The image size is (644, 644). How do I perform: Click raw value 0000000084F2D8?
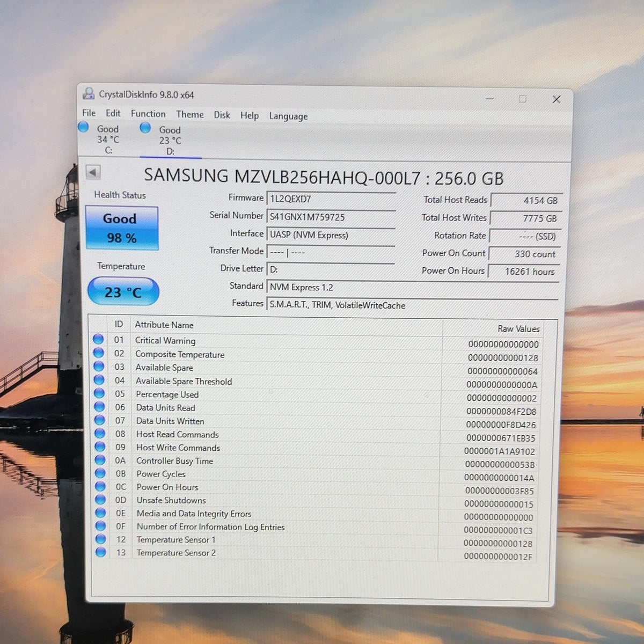[x=501, y=412]
